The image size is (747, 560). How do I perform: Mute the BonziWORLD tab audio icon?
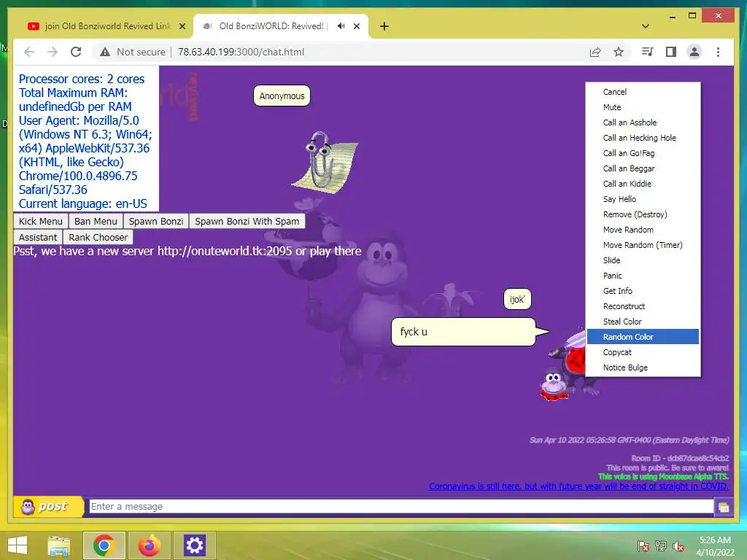(x=341, y=26)
